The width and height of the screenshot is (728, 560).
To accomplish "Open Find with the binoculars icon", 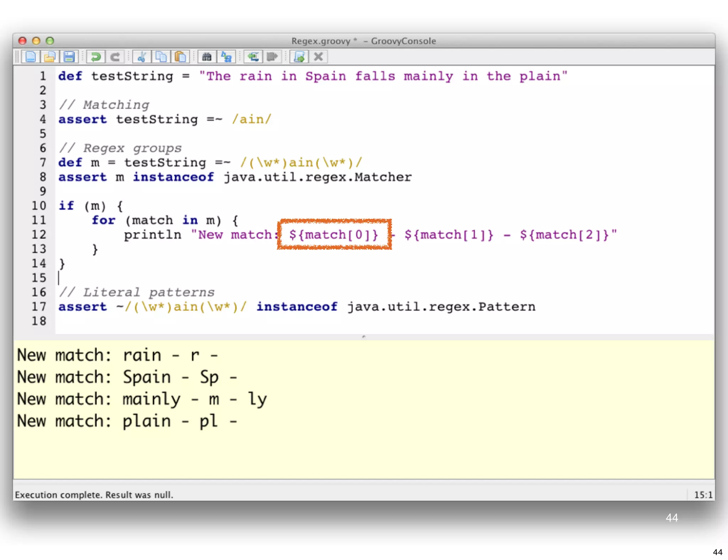I will 207,57.
